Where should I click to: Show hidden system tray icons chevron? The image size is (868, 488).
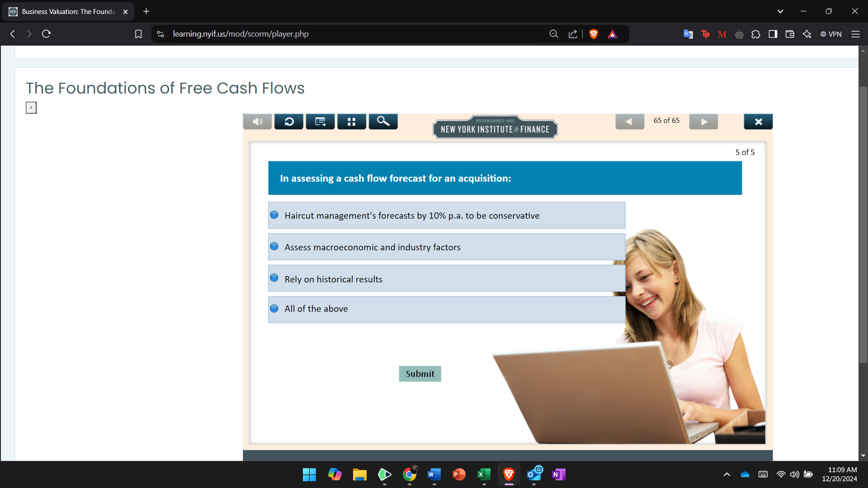tap(726, 474)
